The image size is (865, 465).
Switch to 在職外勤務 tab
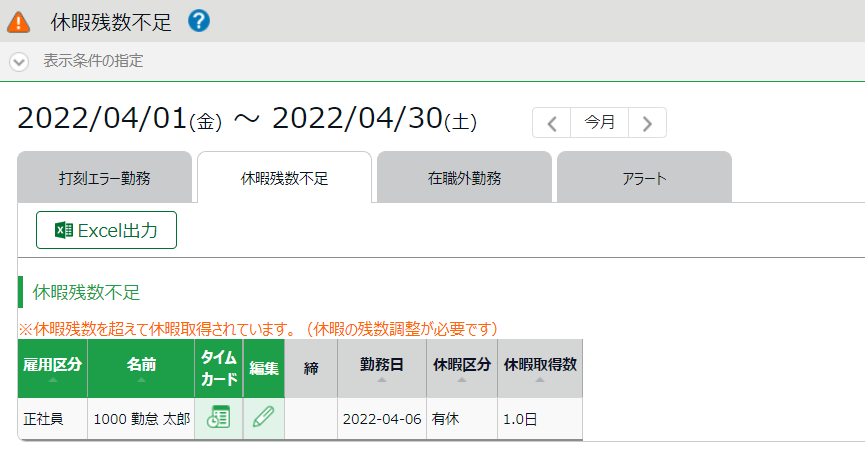click(x=464, y=177)
